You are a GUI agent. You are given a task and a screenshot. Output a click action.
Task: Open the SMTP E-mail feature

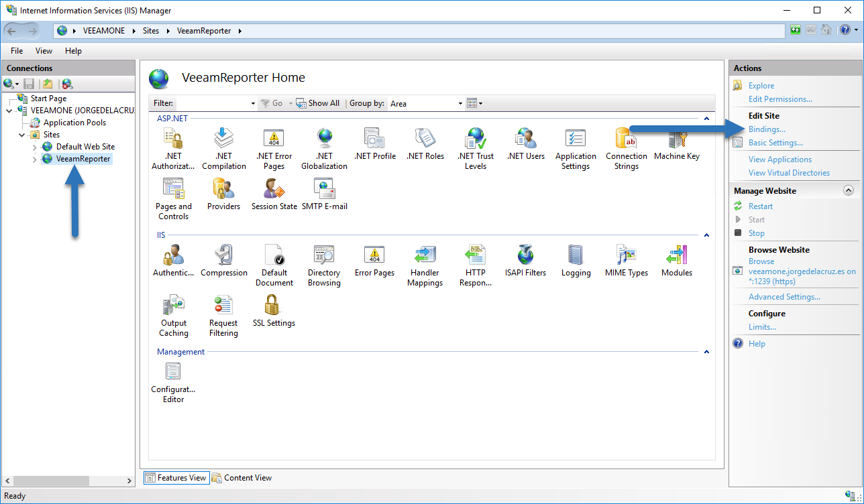coord(324,194)
